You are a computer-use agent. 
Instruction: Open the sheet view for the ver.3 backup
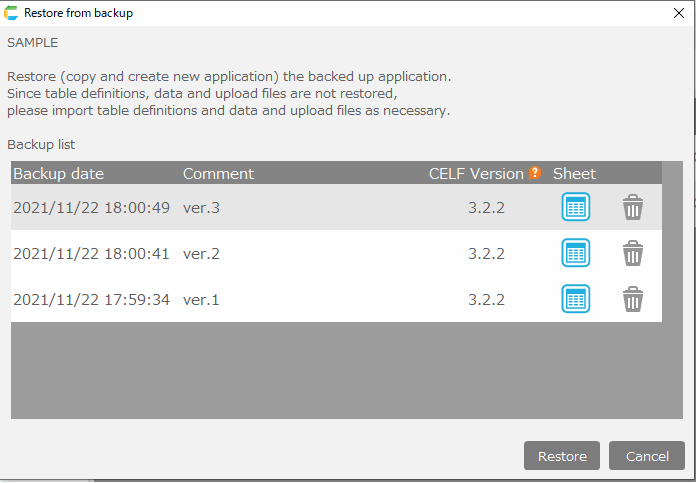(x=575, y=207)
